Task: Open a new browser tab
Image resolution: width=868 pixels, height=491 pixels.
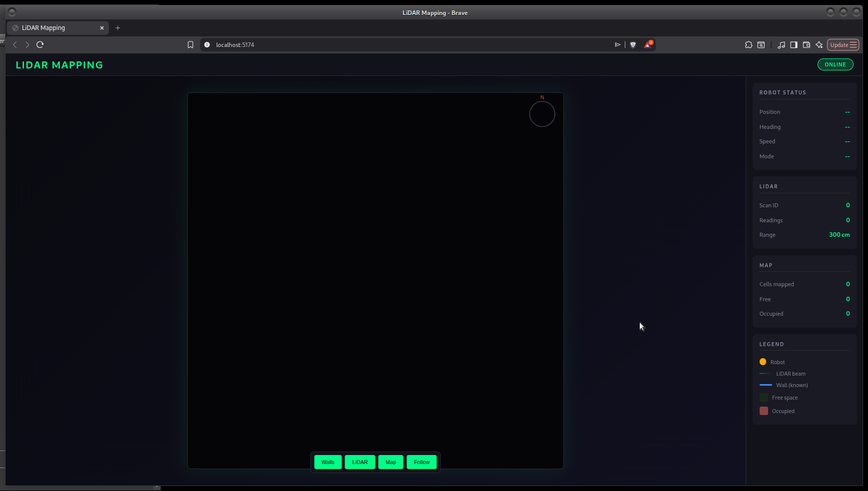Action: [118, 28]
